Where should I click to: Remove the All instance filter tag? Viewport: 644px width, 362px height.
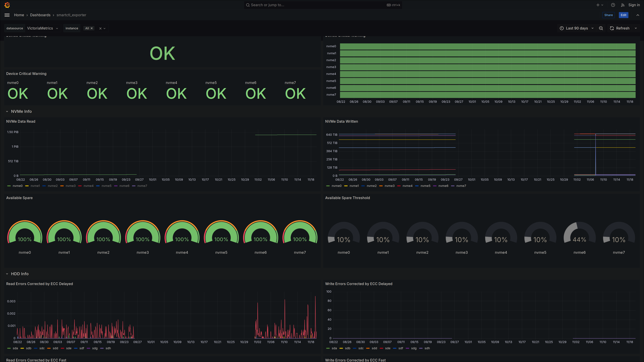[92, 28]
